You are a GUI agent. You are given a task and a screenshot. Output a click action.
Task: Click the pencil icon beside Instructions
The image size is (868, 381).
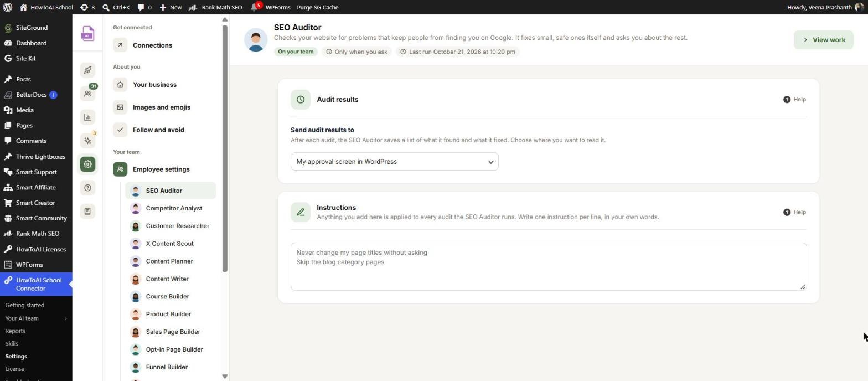tap(301, 212)
